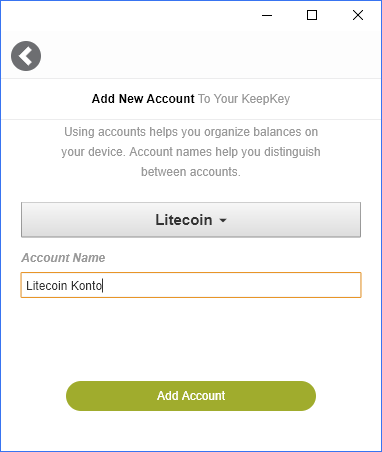The width and height of the screenshot is (382, 452).
Task: Place cursor on 'Litecoin Konto' text
Action: [x=64, y=286]
